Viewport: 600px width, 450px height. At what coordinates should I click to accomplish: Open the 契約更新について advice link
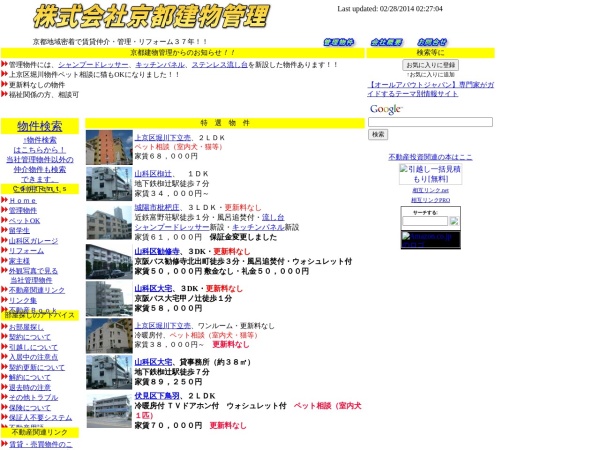tap(37, 367)
